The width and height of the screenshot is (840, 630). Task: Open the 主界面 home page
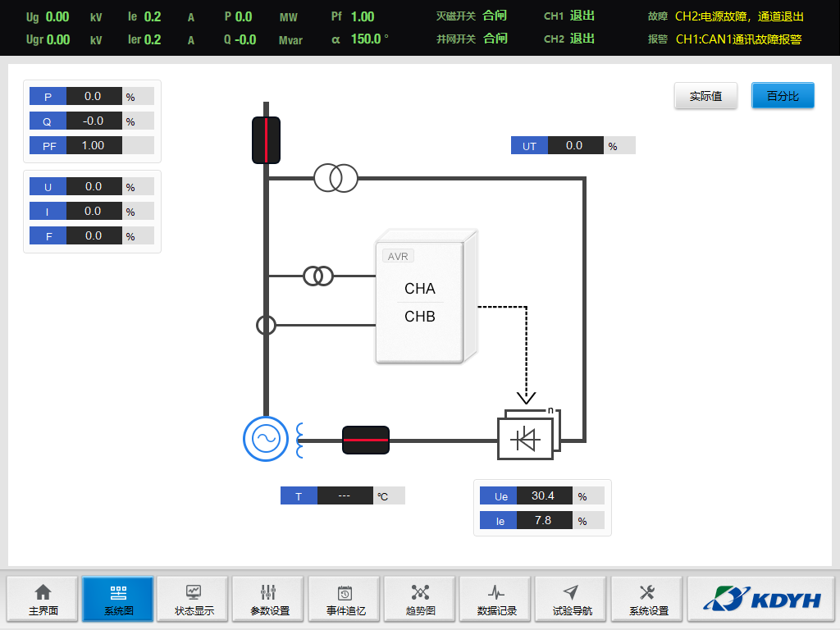43,599
